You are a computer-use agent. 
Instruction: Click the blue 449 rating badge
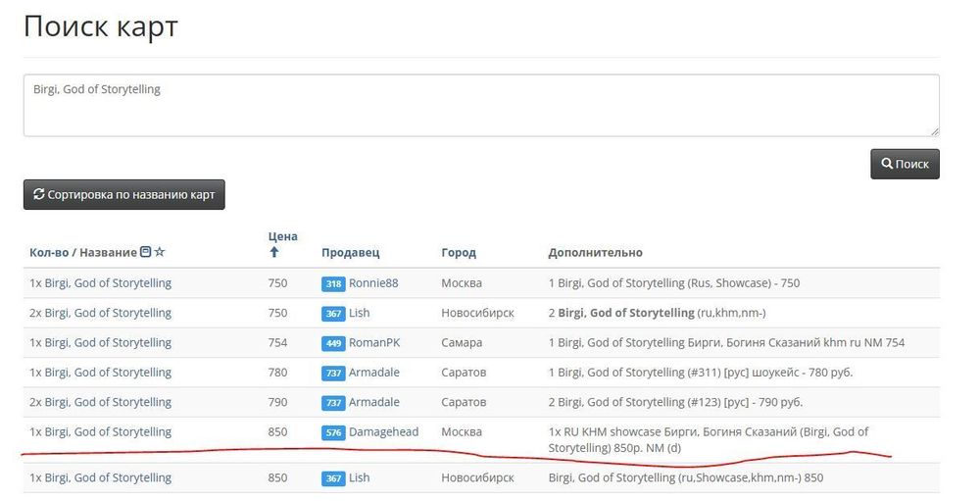tap(333, 343)
